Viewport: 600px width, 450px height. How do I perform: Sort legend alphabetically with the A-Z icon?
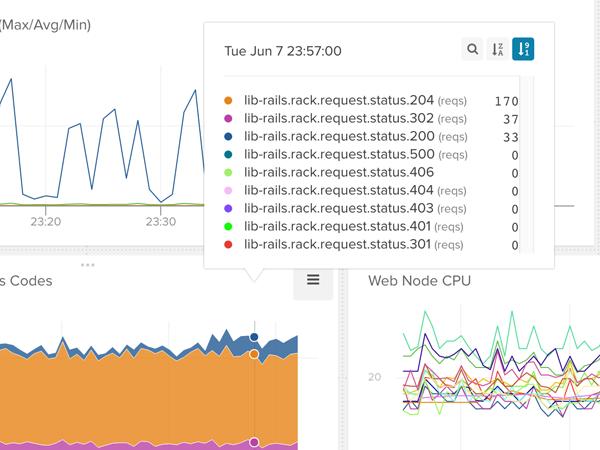click(x=498, y=49)
